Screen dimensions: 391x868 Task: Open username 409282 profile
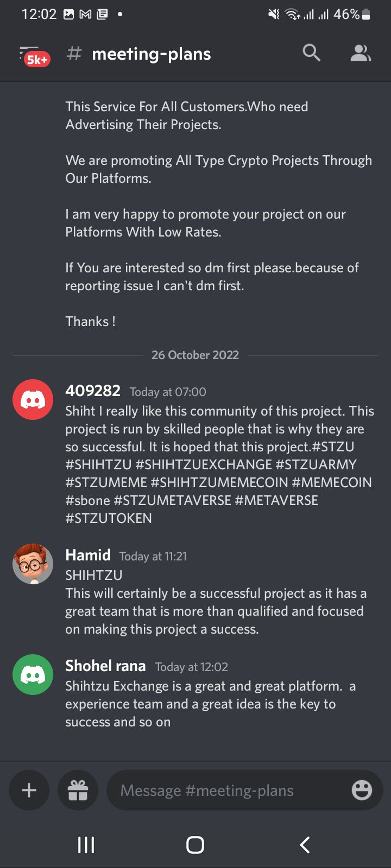pos(93,391)
